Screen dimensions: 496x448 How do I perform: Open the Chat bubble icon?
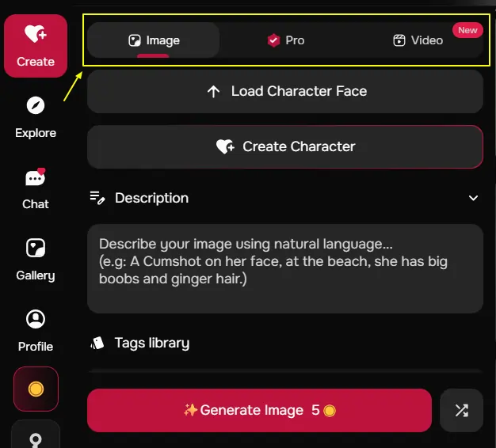coord(36,177)
